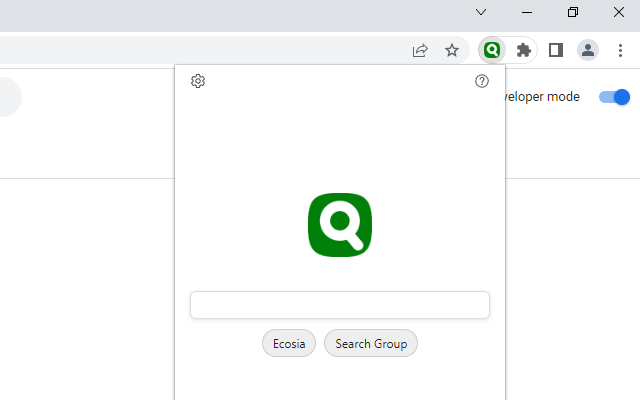Open the Chrome profile avatar
The width and height of the screenshot is (640, 400).
[588, 50]
